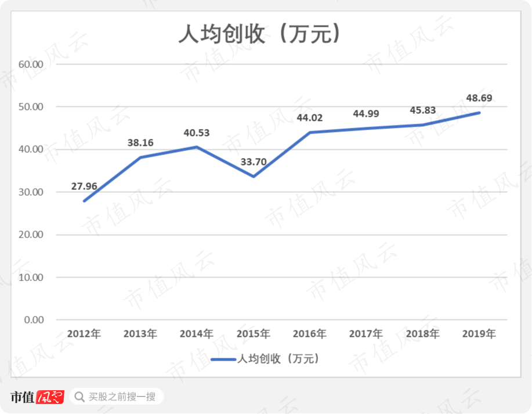Click data label 40.53
This screenshot has width=532, height=414.
pos(197,133)
